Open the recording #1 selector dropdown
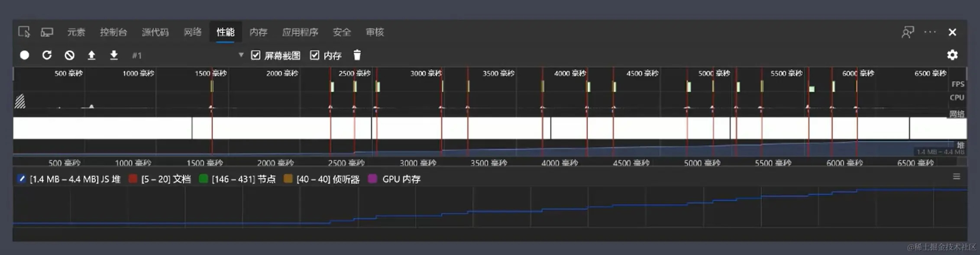The width and height of the screenshot is (980, 255). click(188, 55)
